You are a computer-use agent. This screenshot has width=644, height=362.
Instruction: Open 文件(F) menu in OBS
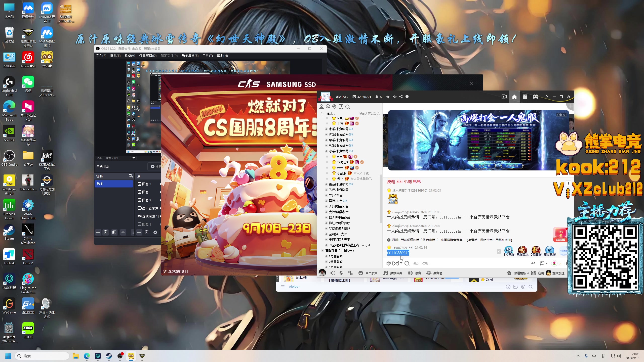coord(101,56)
